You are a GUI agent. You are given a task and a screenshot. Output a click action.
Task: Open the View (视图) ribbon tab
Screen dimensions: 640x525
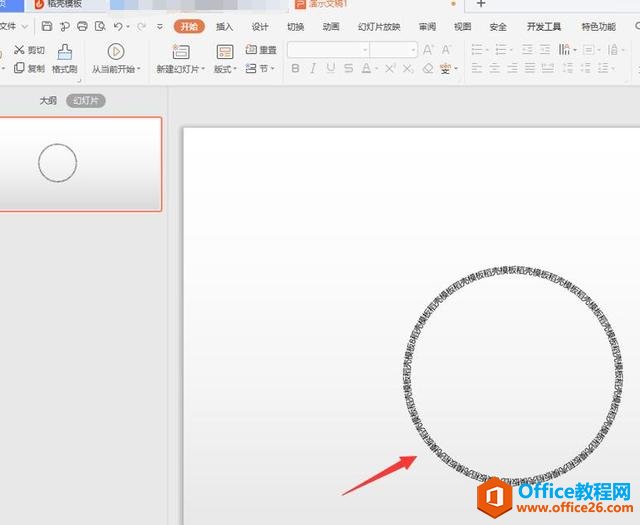(462, 27)
